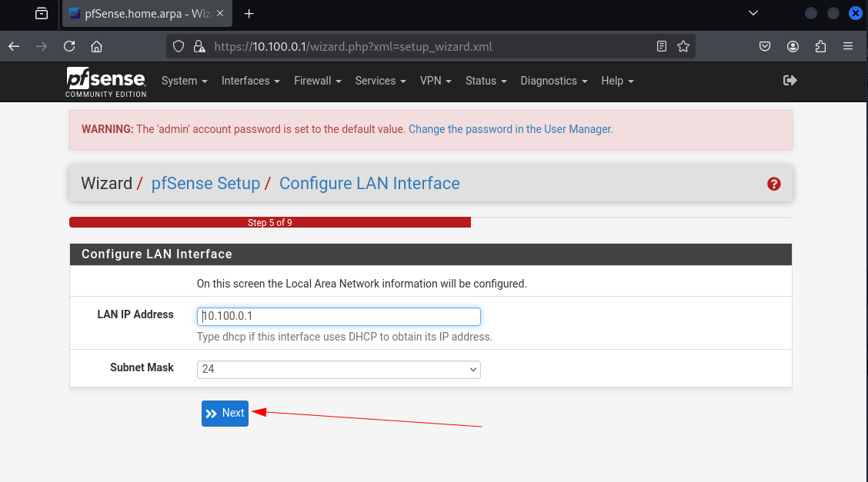868x482 pixels.
Task: Open the Status menu
Action: coord(486,81)
